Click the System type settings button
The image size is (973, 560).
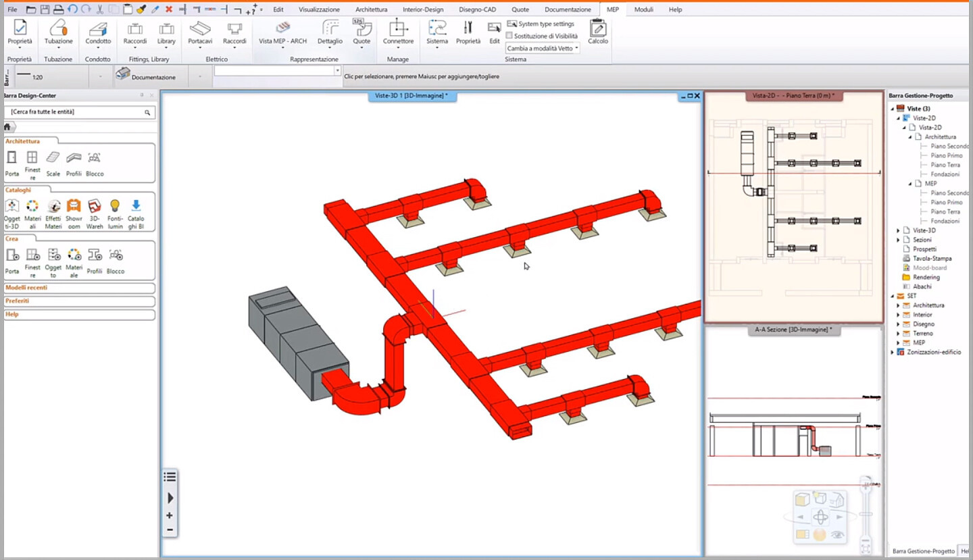[x=541, y=24]
